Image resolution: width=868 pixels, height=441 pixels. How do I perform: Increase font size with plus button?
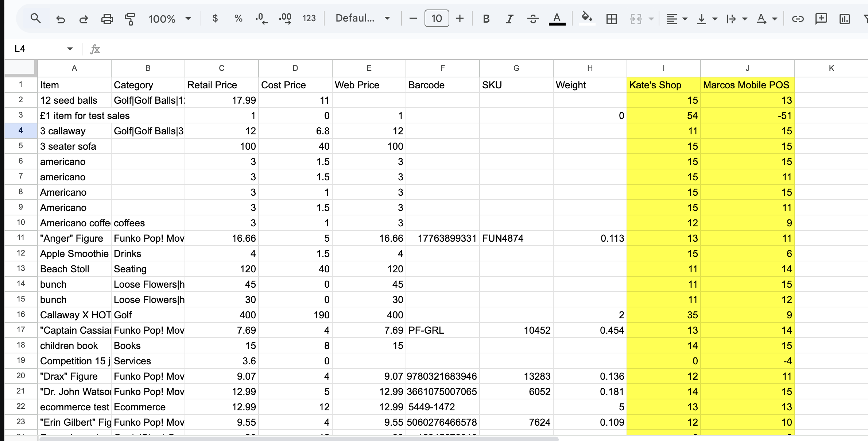(460, 18)
